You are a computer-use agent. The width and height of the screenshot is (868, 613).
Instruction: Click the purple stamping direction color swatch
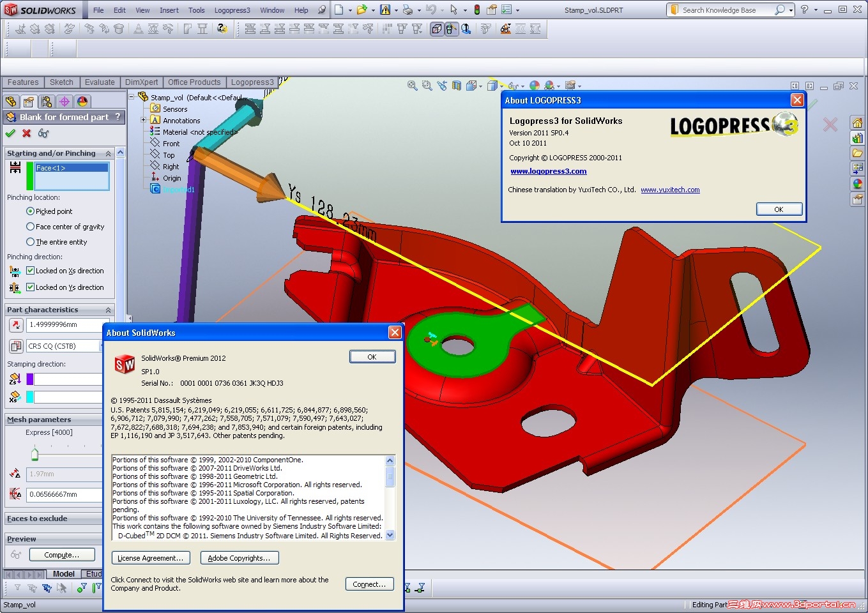click(29, 379)
